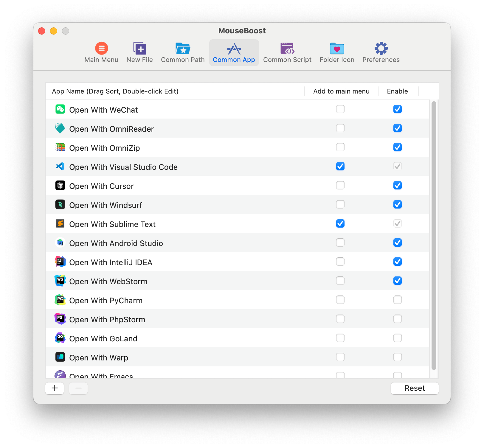
Task: Select the Open With IntelliJ IDEA label
Action: [x=111, y=262]
